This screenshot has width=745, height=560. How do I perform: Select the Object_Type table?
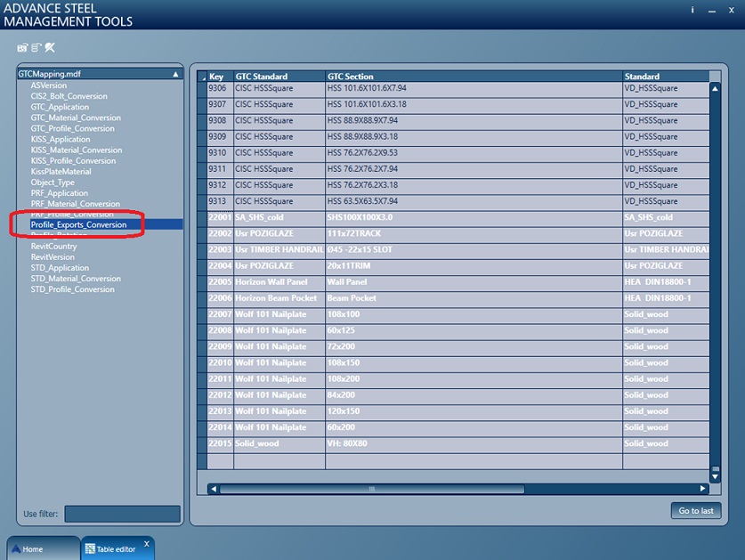(53, 183)
